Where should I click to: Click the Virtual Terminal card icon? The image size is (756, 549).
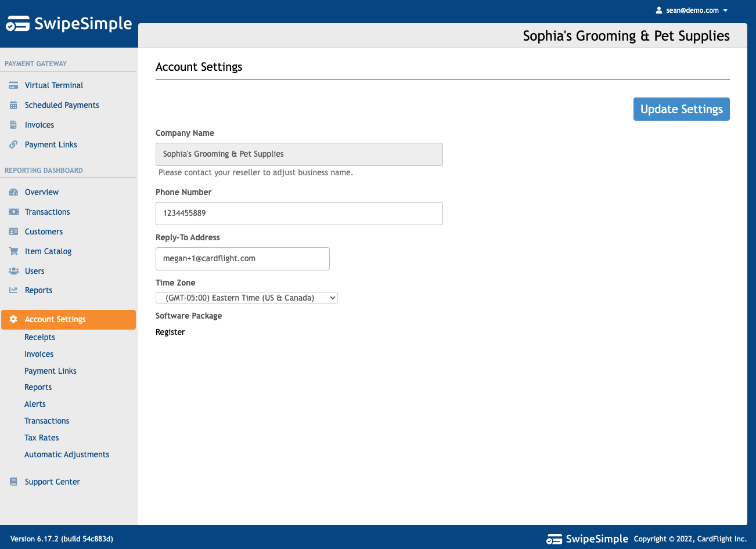point(13,85)
